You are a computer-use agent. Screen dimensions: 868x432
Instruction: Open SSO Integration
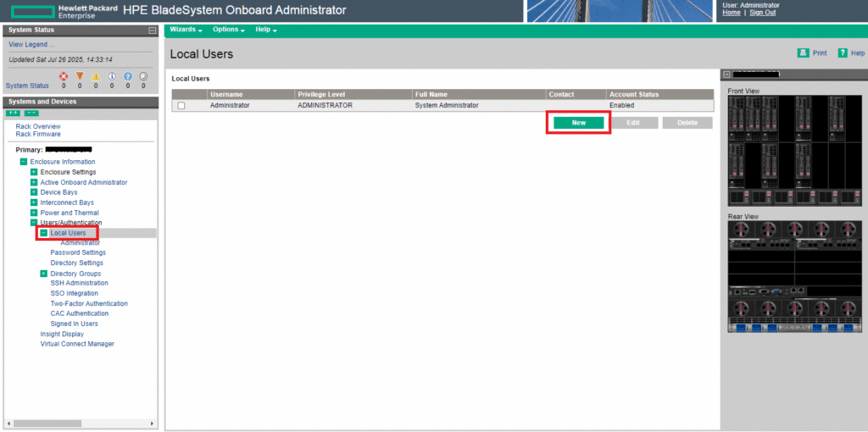point(75,293)
